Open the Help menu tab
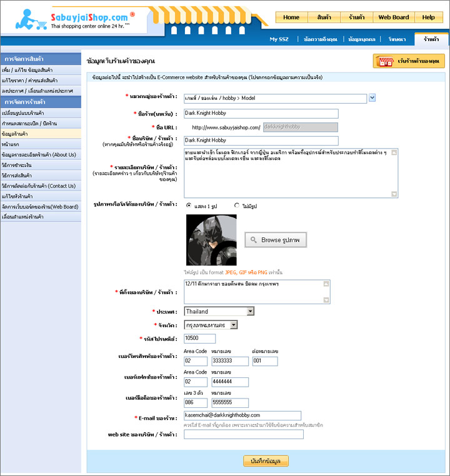 click(x=429, y=17)
